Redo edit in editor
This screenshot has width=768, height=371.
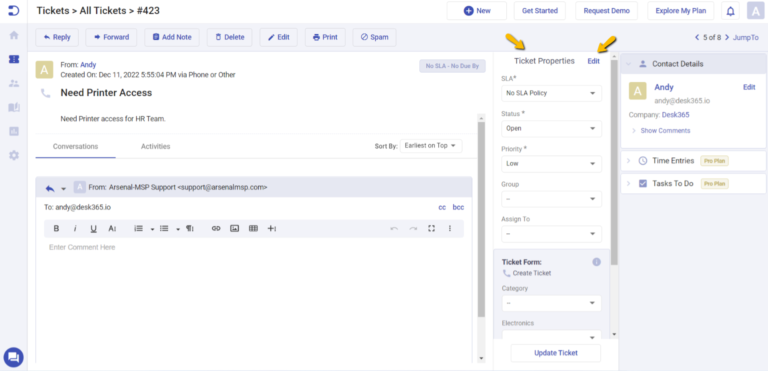413,228
